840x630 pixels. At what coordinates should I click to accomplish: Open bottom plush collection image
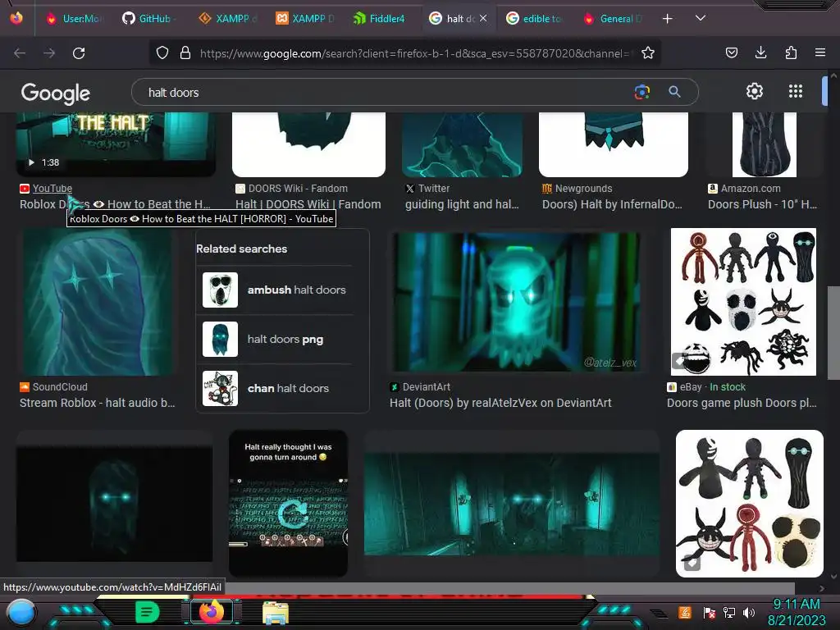(x=750, y=504)
